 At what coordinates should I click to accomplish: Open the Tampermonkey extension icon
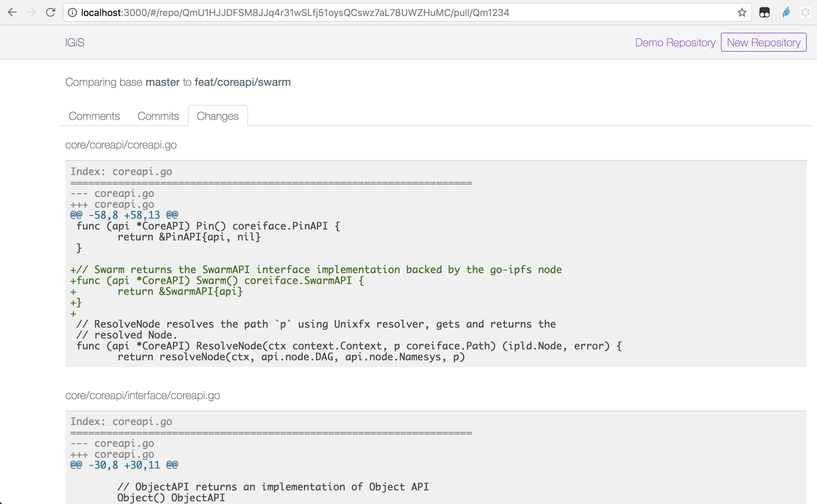[764, 13]
